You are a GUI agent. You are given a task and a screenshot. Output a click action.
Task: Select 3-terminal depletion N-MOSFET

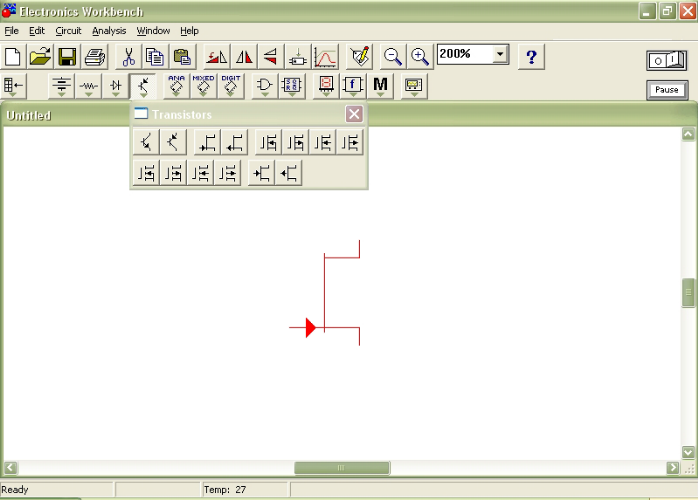tap(268, 142)
